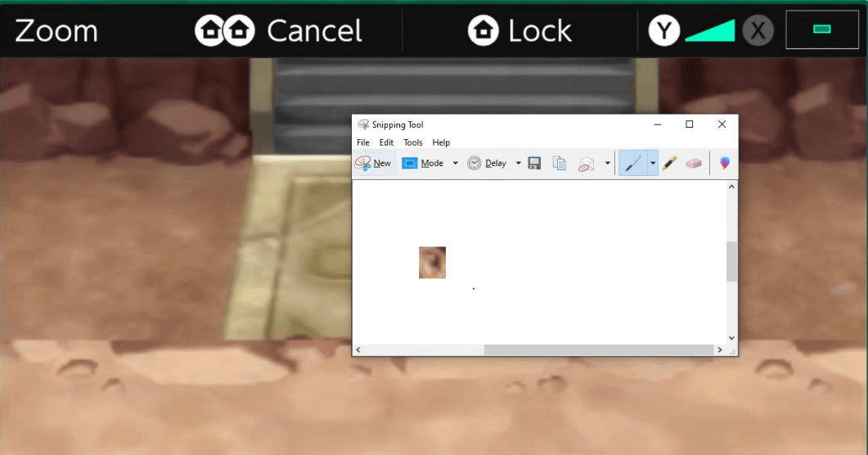Send the snip via envelope icon

click(x=586, y=164)
